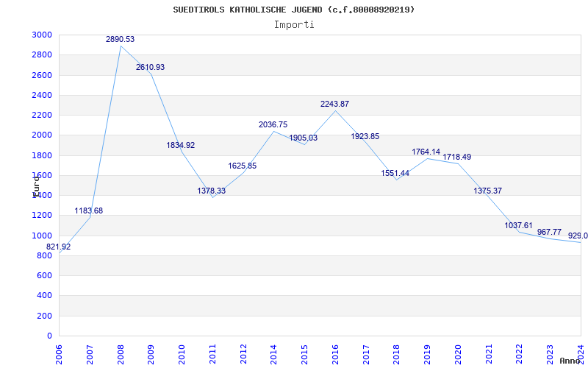Select the 2019 x-axis year

tap(428, 354)
